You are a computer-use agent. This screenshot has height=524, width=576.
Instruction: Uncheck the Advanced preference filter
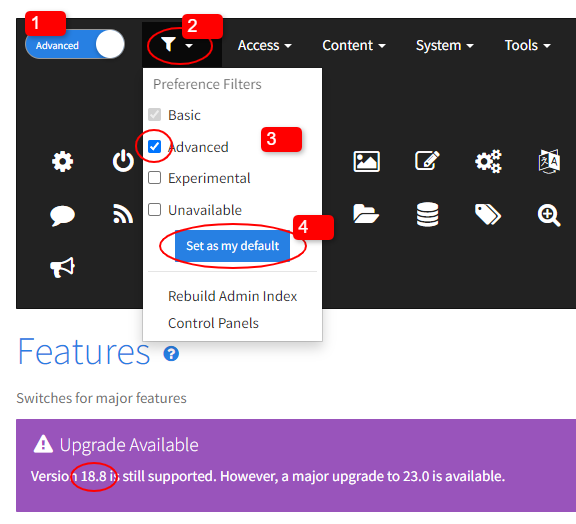(154, 146)
